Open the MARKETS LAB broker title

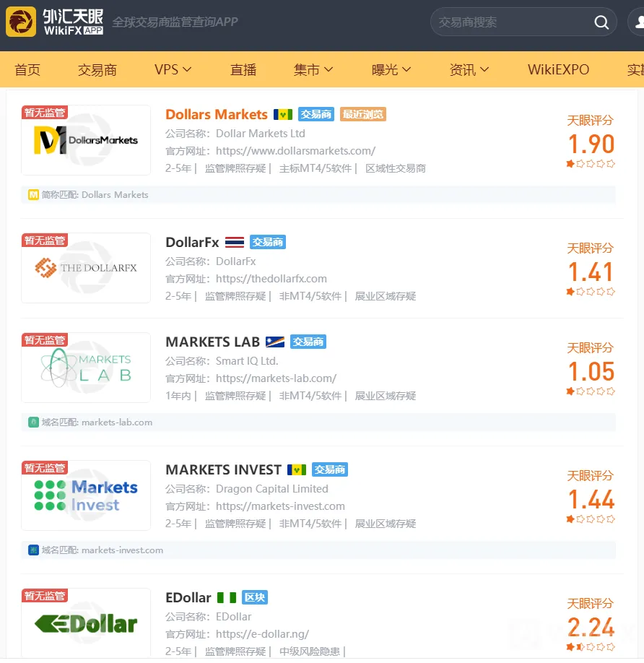212,342
